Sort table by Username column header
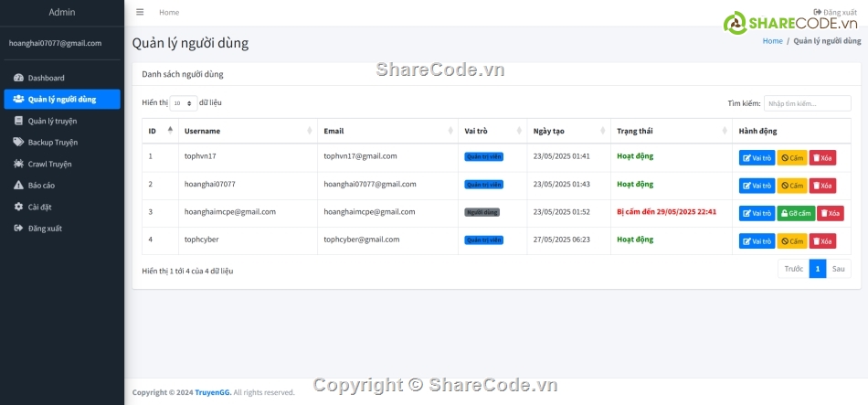Image resolution: width=868 pixels, height=405 pixels. (247, 131)
